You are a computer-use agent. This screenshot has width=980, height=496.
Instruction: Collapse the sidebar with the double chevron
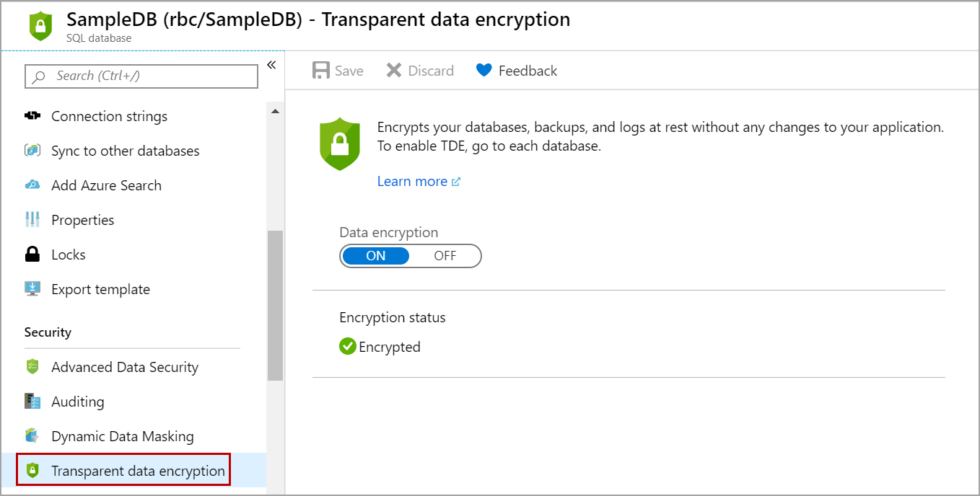(x=271, y=66)
